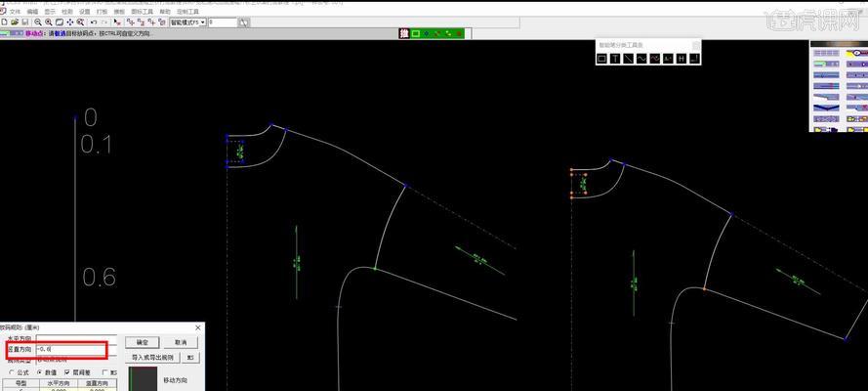Click the green square in the 推 indicator bar
The width and height of the screenshot is (868, 391).
coord(416,34)
